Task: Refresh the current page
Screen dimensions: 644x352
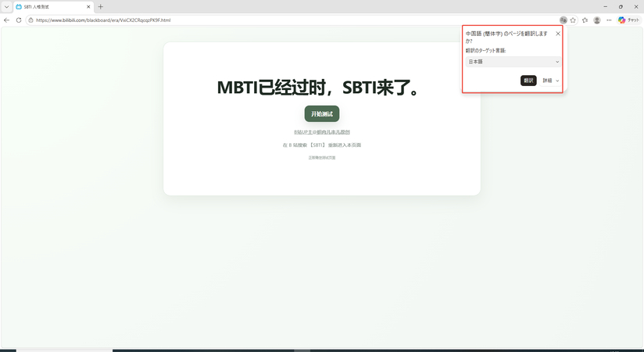Action: pyautogui.click(x=19, y=20)
